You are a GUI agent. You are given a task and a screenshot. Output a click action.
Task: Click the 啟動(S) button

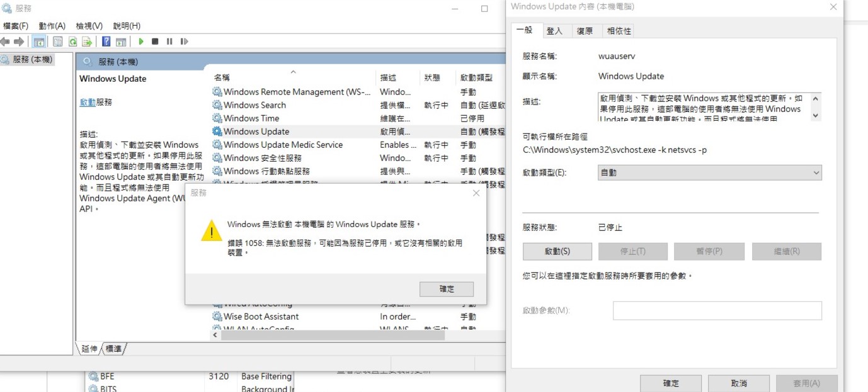click(x=557, y=251)
